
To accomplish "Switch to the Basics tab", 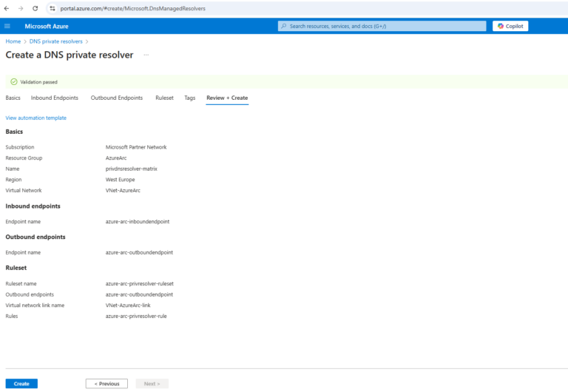I will point(13,98).
